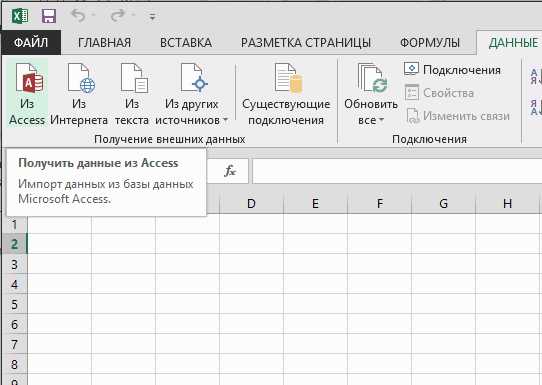Open the ФОРМУЛЫ tab
Screen dimensions: 542x385
[x=430, y=43]
